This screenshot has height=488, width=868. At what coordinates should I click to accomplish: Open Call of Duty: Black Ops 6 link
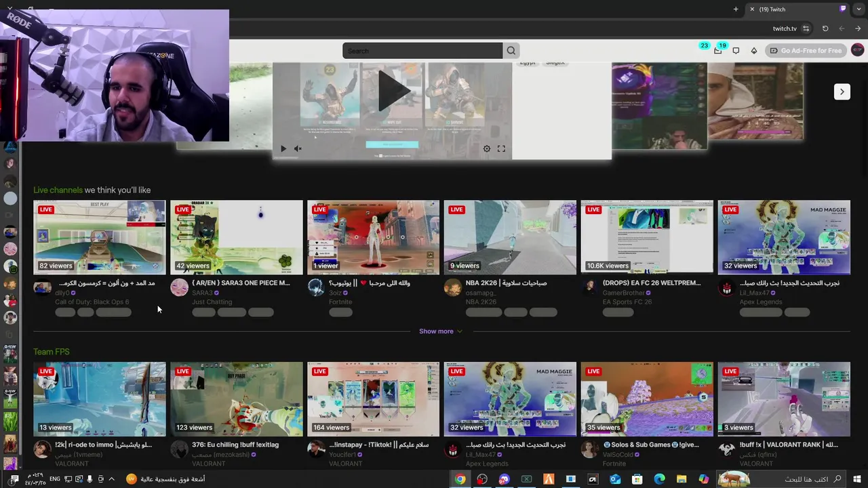coord(92,302)
